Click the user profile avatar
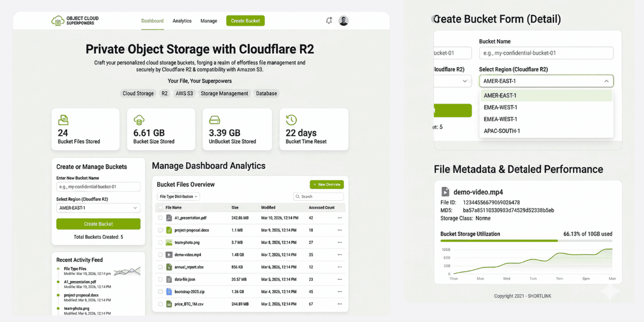 (343, 21)
